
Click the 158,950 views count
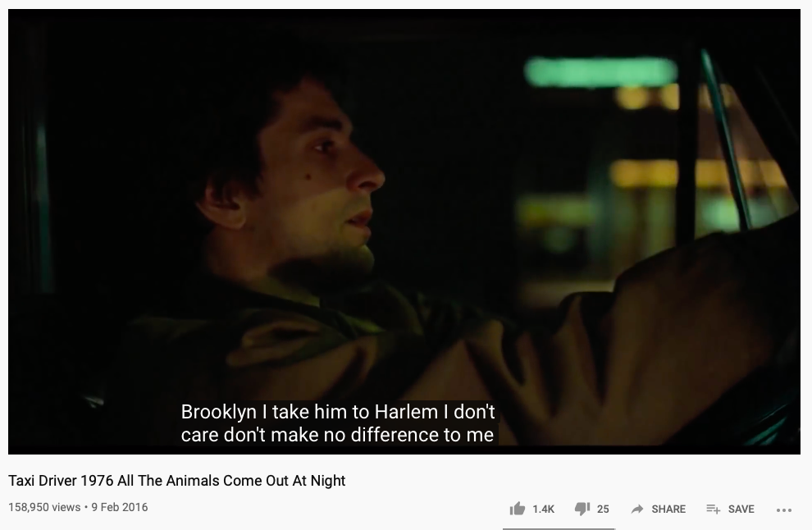[x=44, y=507]
